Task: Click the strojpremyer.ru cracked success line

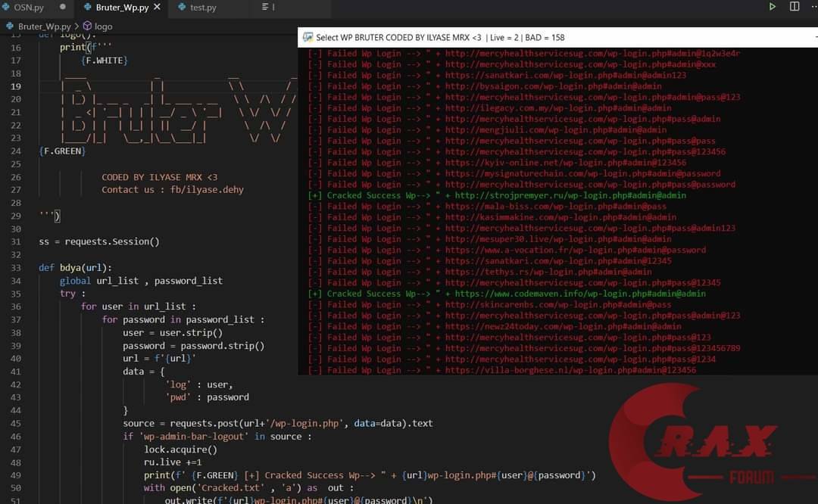Action: [x=497, y=195]
